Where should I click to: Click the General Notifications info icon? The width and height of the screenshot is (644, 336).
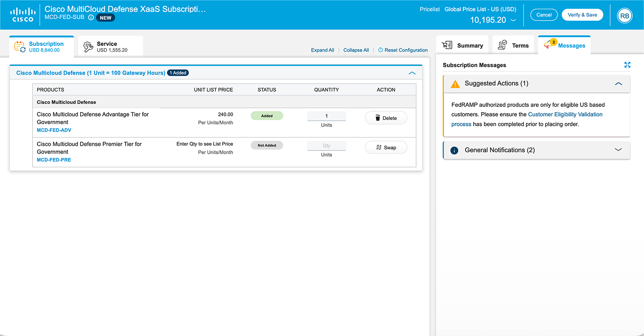click(455, 150)
